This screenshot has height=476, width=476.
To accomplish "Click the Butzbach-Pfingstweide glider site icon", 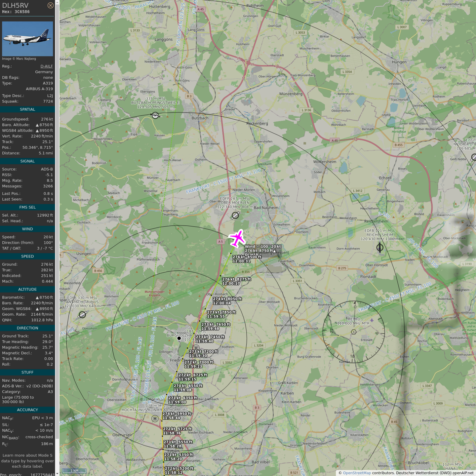I will 155,115.
